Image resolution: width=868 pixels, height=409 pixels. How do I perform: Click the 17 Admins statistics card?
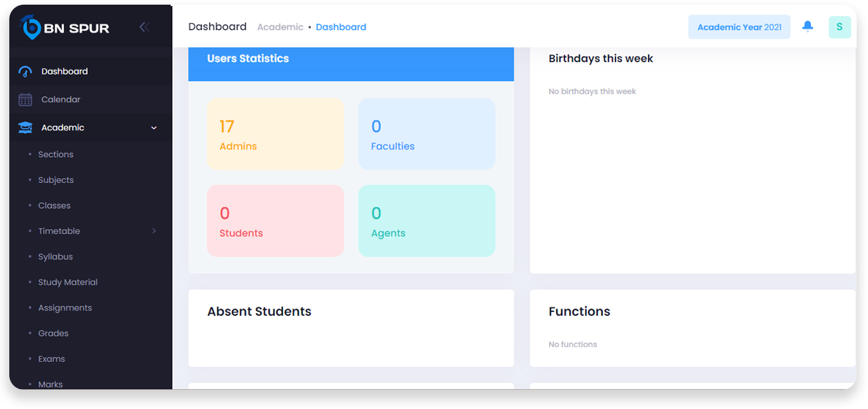click(x=275, y=134)
